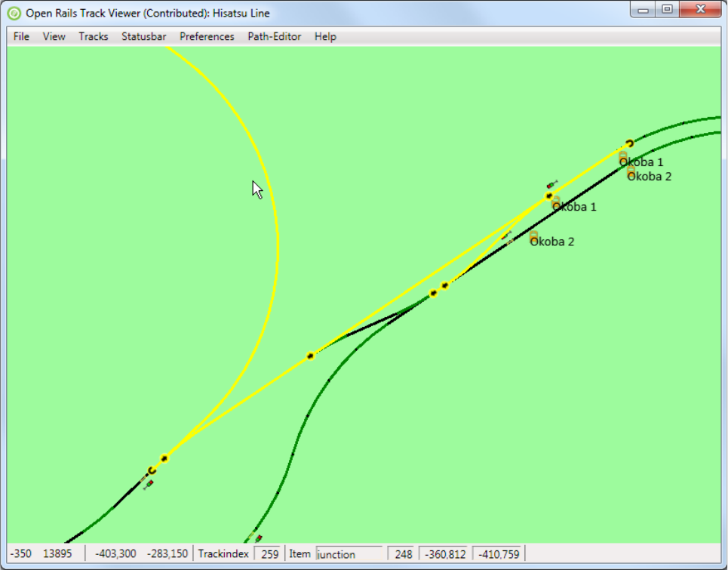728x570 pixels.
Task: Click the end node above upper Okoba 1 label
Action: pyautogui.click(x=630, y=143)
